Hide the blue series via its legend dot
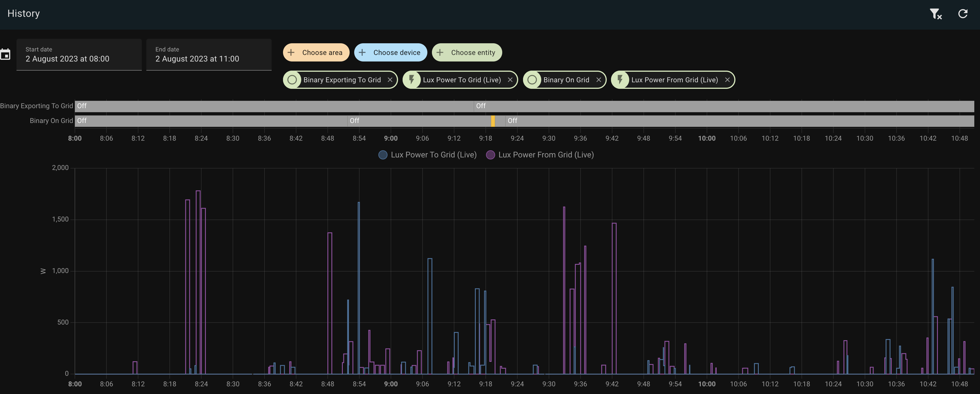980x394 pixels. click(x=383, y=155)
